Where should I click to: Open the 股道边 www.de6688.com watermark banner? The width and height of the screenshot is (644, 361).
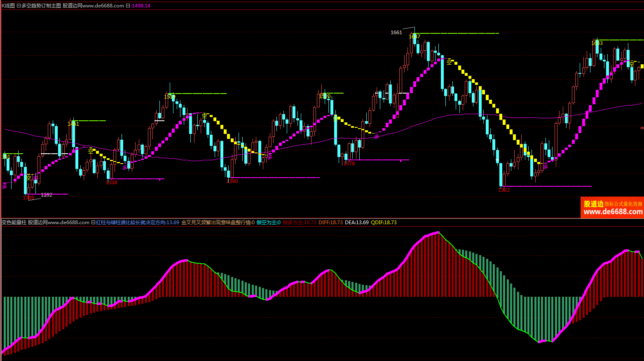tap(612, 208)
